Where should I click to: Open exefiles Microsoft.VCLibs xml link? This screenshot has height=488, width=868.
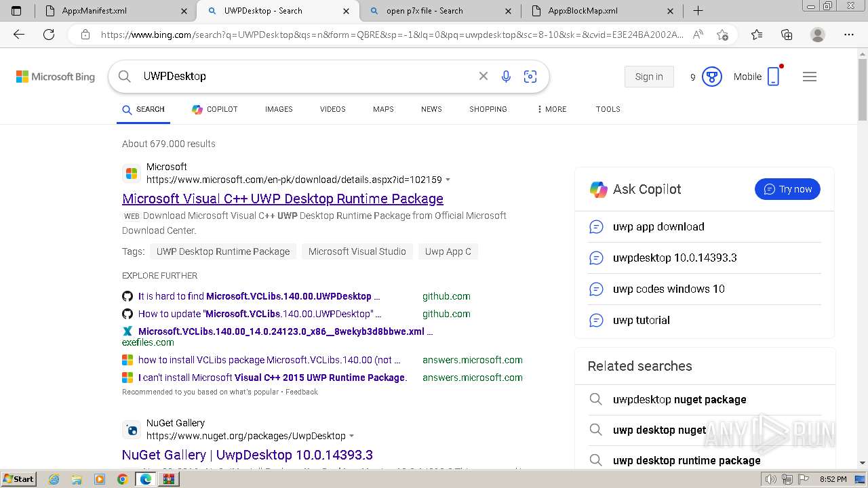[x=285, y=331]
